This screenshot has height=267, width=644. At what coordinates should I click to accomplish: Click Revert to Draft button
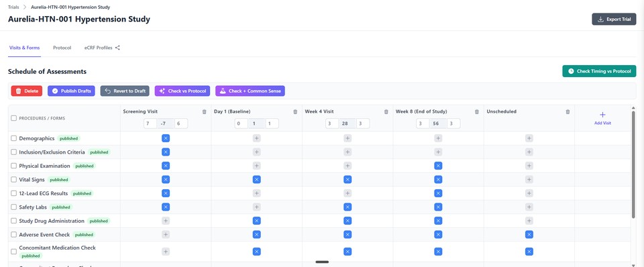pos(125,91)
